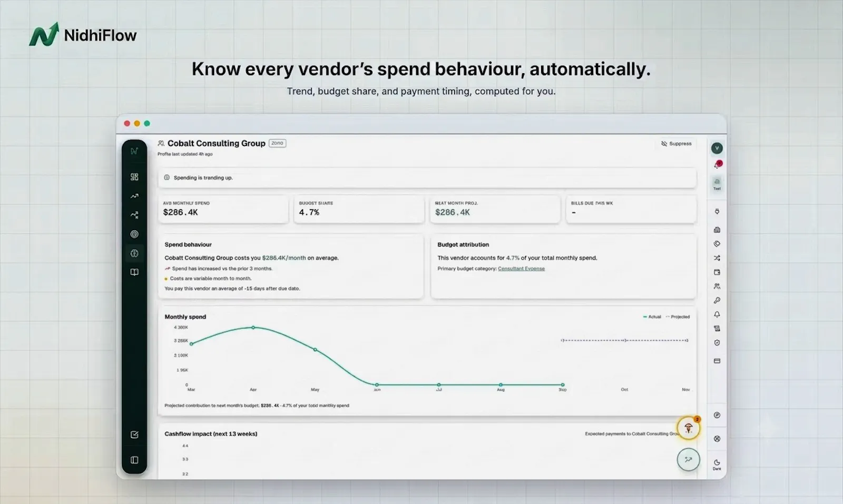Toggle the Actual series in chart legend

[x=652, y=317]
